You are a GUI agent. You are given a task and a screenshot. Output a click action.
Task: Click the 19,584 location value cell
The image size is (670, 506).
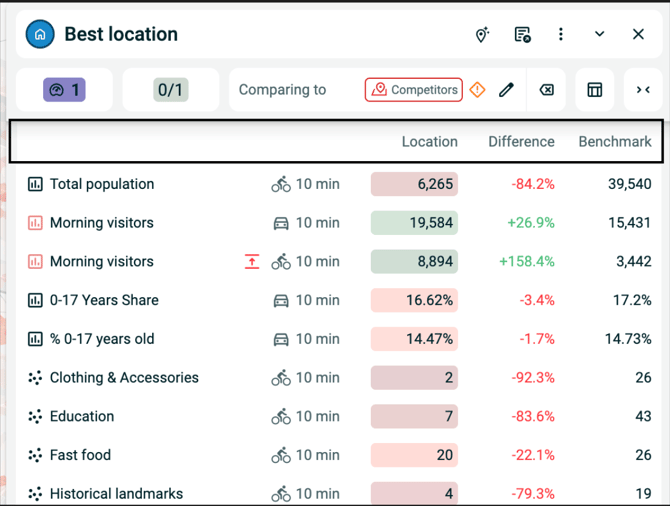tap(414, 223)
